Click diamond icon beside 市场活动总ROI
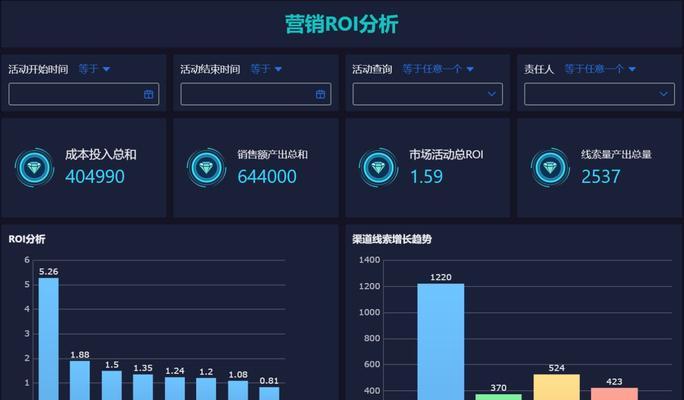The width and height of the screenshot is (684, 400). click(378, 168)
